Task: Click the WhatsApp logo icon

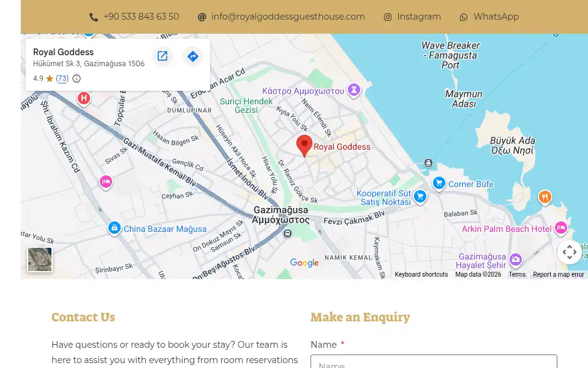Action: tap(464, 17)
